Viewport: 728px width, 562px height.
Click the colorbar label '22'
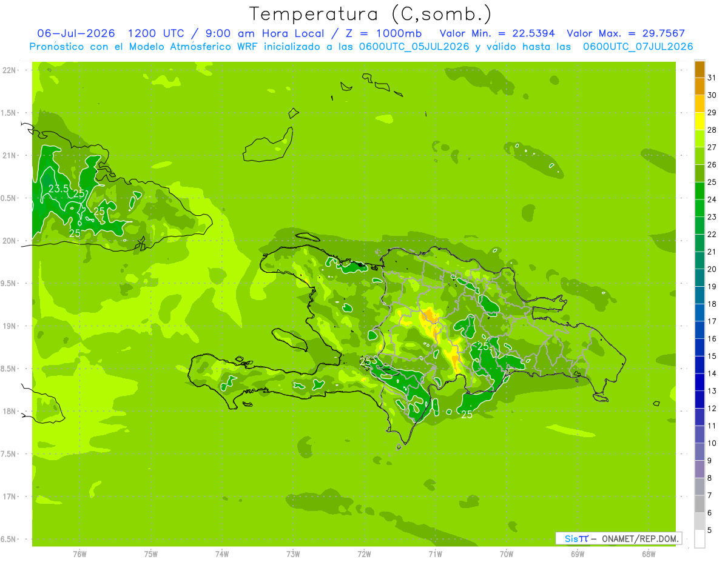(x=712, y=234)
